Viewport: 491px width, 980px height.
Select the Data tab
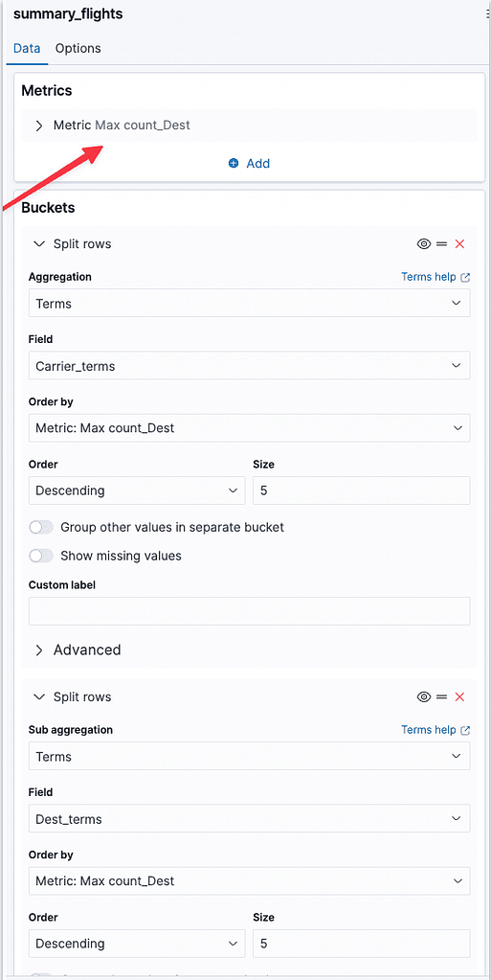(x=27, y=48)
